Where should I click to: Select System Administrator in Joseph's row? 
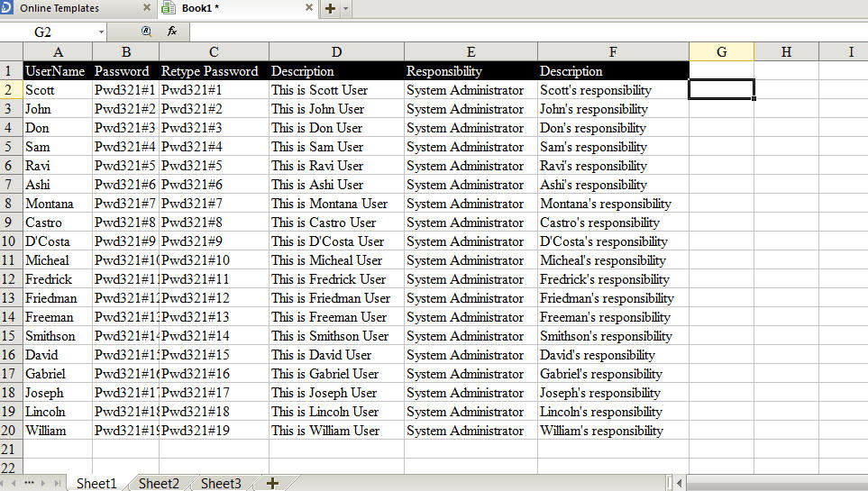(471, 393)
